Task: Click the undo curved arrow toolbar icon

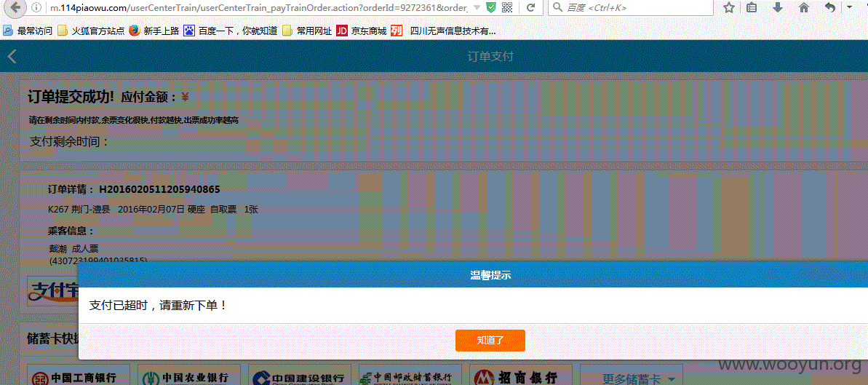Action: 830,8
